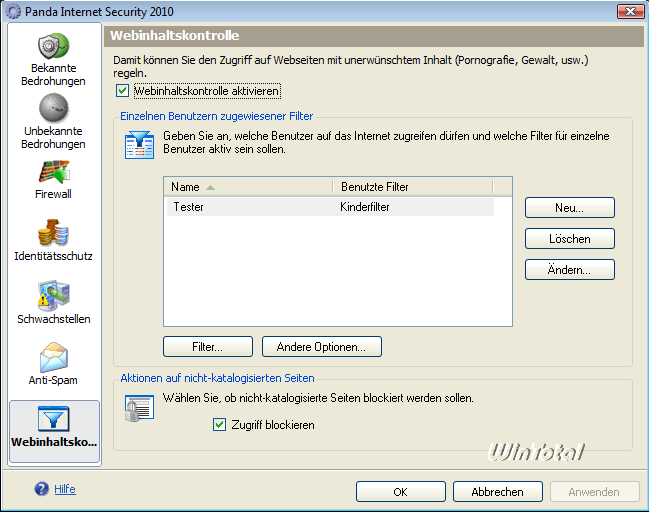The image size is (649, 512).
Task: Uncheck the Zugriff blockieren checkbox
Action: (219, 425)
